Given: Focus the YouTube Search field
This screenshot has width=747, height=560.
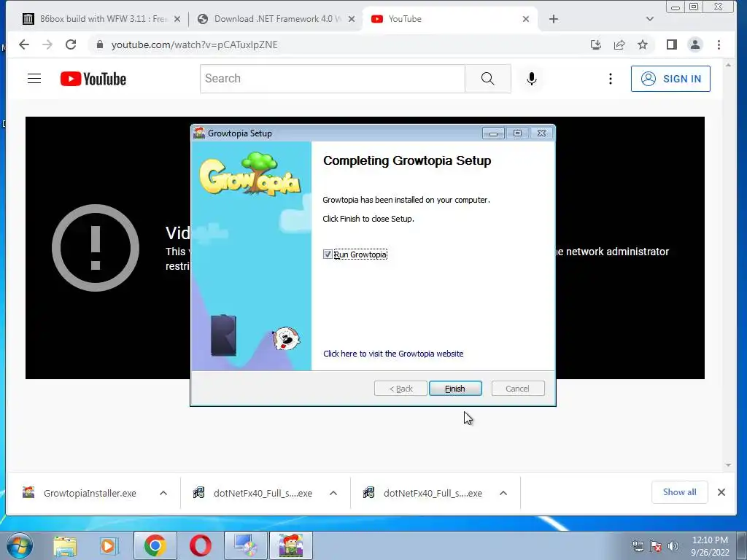Looking at the screenshot, I should (333, 79).
